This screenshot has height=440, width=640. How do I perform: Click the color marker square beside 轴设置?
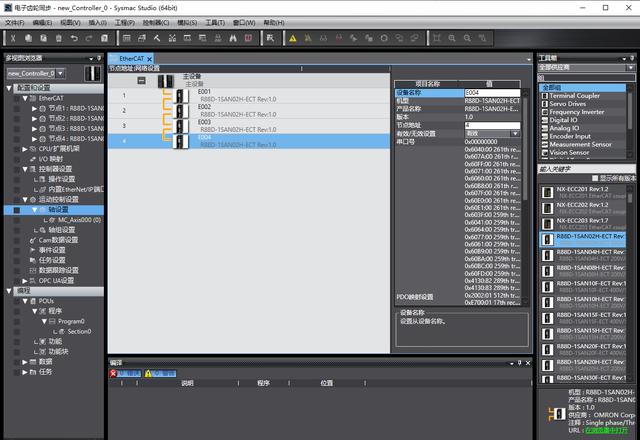coord(17,210)
